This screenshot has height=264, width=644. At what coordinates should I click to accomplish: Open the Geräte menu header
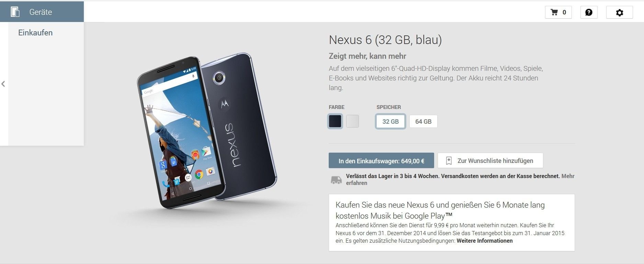[42, 12]
